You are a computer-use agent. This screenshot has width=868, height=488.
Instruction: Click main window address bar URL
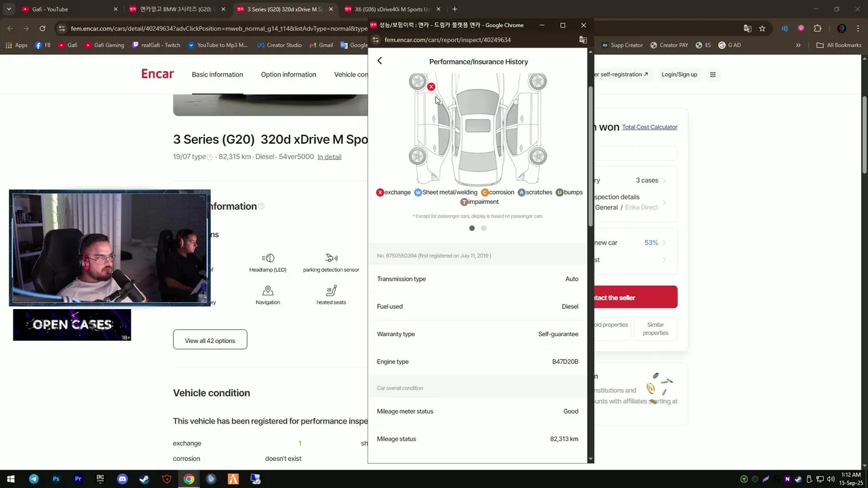[219, 28]
